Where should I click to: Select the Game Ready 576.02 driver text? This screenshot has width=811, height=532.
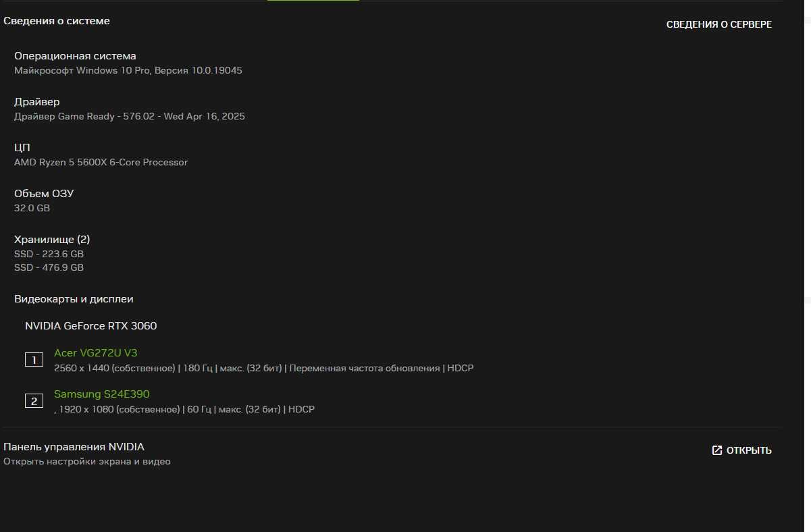pyautogui.click(x=130, y=116)
